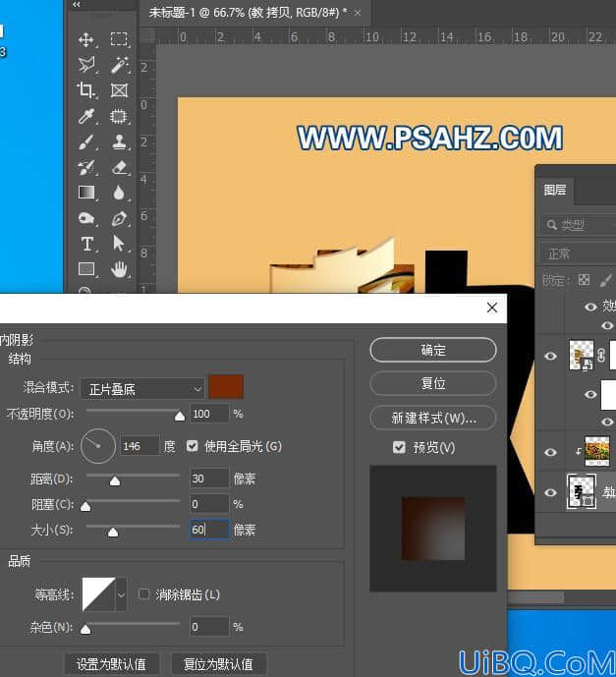The height and width of the screenshot is (677, 616).
Task: Select the Rectangle shape tool
Action: pos(86,268)
